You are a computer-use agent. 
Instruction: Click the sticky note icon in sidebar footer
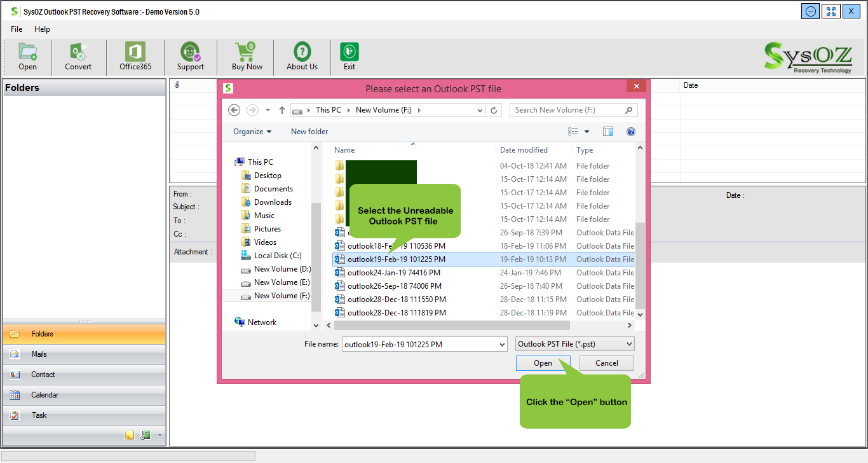130,435
